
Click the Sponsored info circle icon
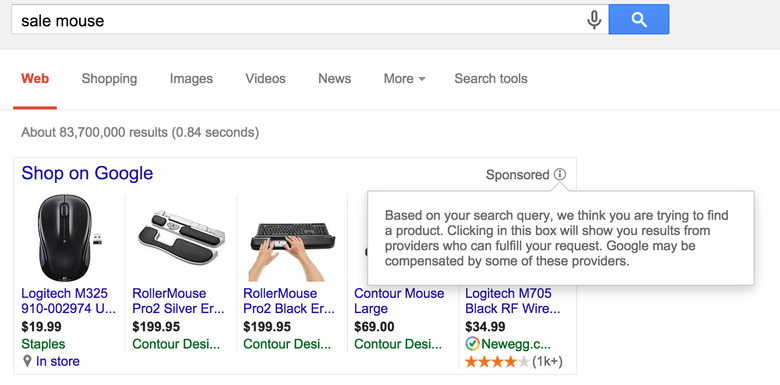560,175
